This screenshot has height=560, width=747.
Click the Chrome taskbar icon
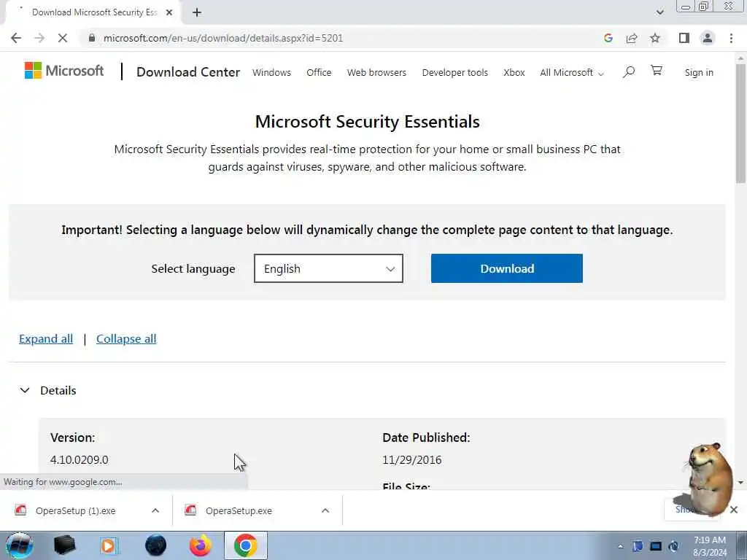pos(245,545)
